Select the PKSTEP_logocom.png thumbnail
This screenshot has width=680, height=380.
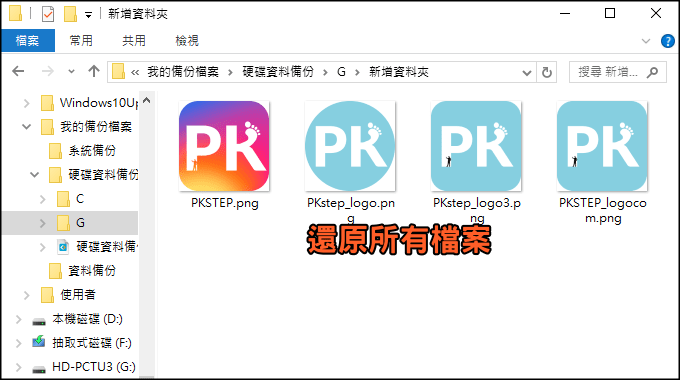point(602,146)
